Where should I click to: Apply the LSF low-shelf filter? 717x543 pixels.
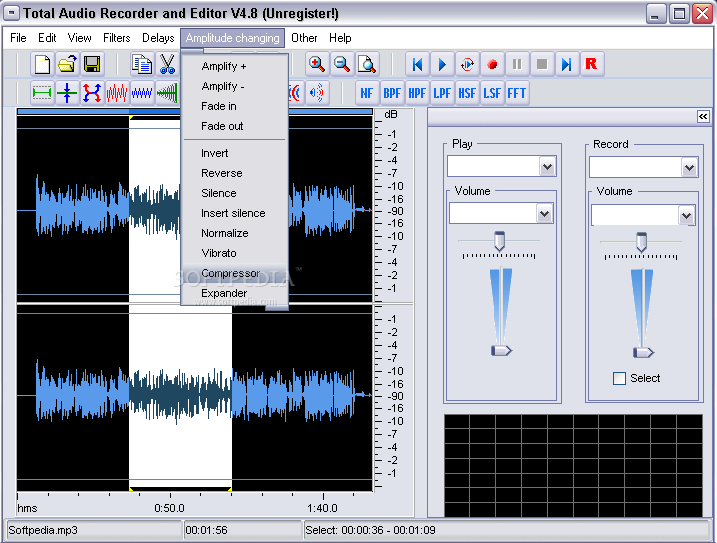(492, 93)
